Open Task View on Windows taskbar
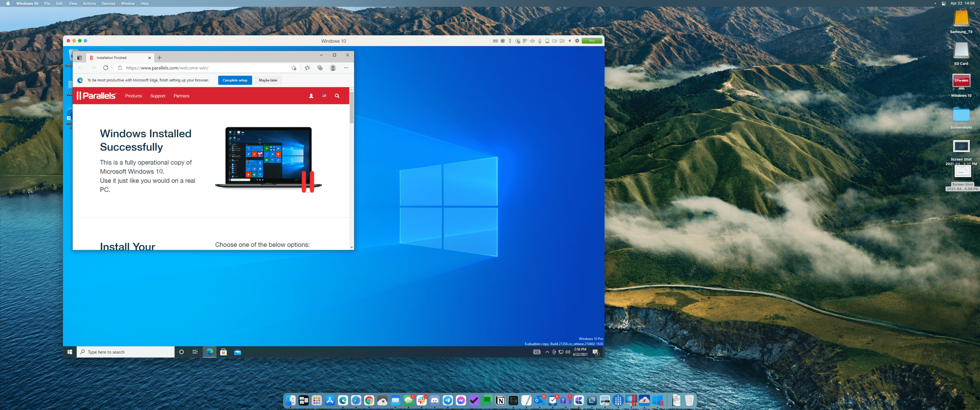Viewport: 980px width, 410px height. [x=195, y=352]
